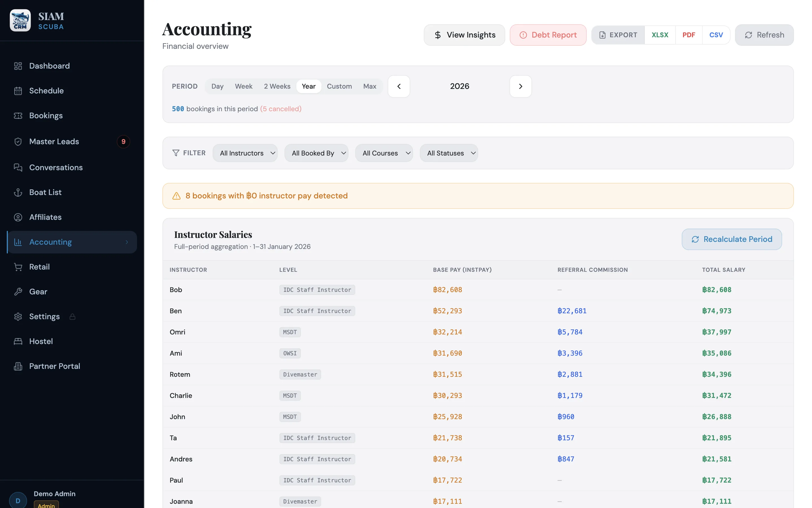Image resolution: width=812 pixels, height=508 pixels.
Task: Open the All Instructors dropdown
Action: (245, 153)
